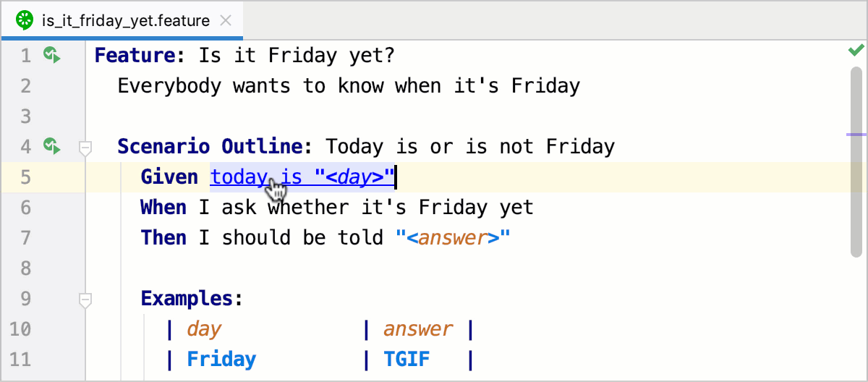Image resolution: width=868 pixels, height=382 pixels.
Task: Place cursor on Feature keyword
Action: pos(135,56)
